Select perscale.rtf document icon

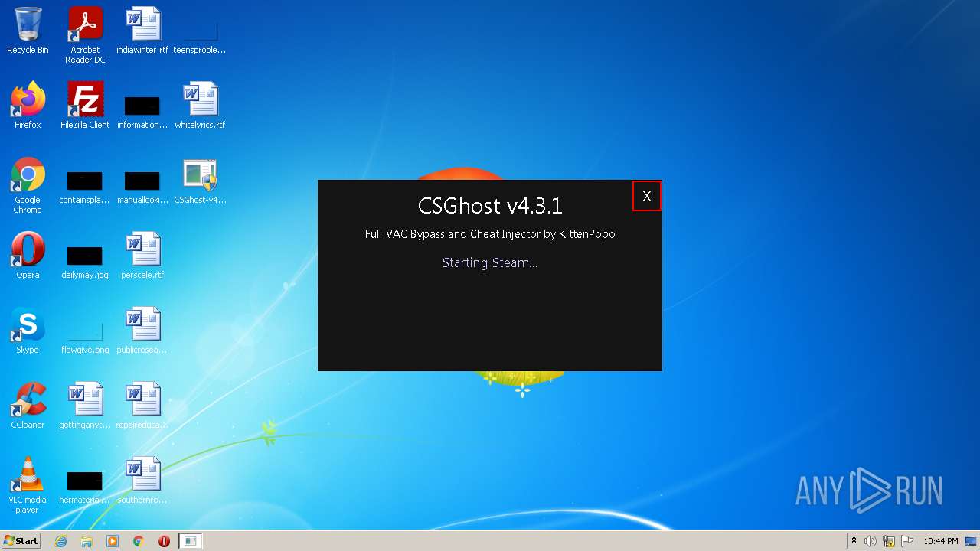142,256
